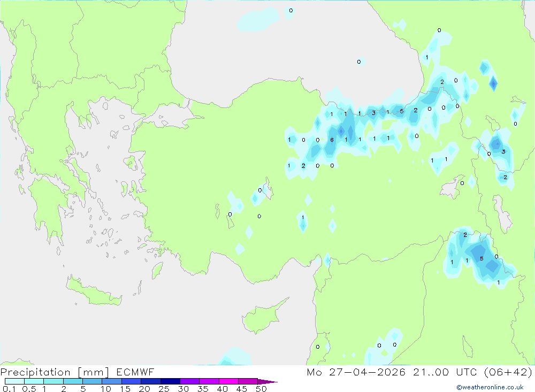Select the ECMWF model name label
This screenshot has height=392, width=535.
click(135, 372)
